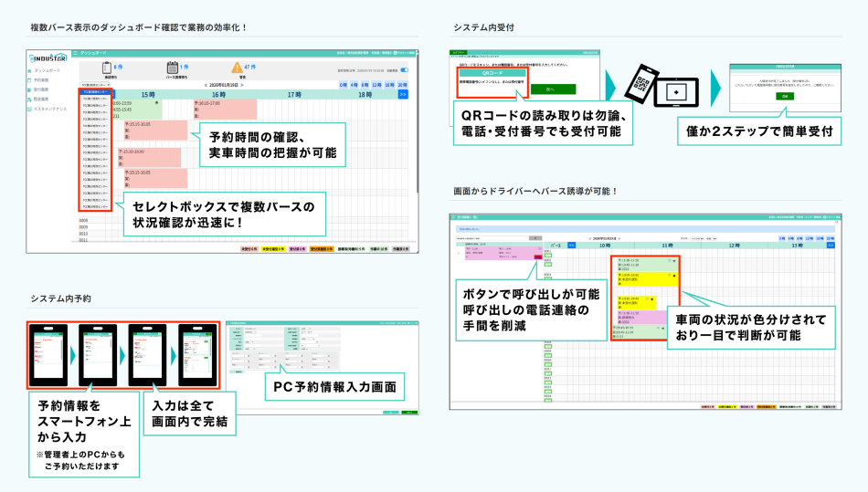This screenshot has height=492, width=868.
Task: Click the << scroll-back button on berth guidance timeline
Action: pos(571,246)
